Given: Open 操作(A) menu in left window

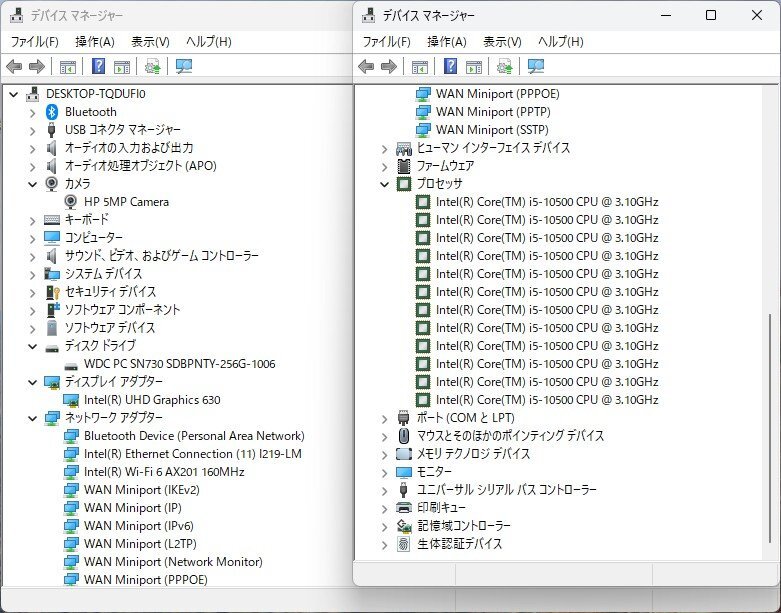Looking at the screenshot, I should coord(95,42).
